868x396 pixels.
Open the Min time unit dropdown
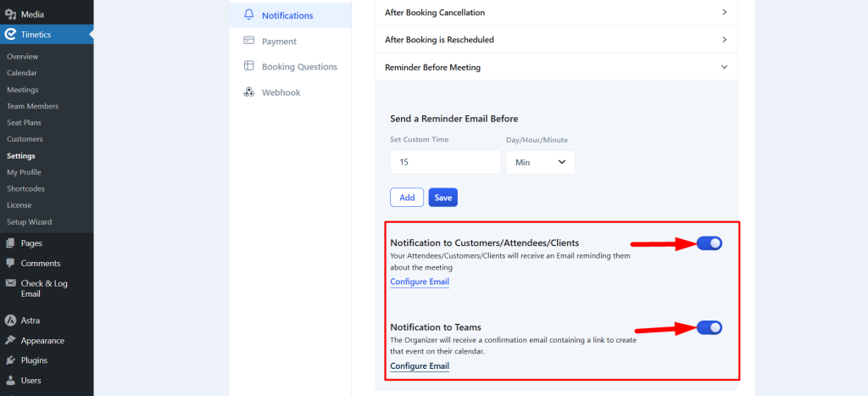[540, 162]
